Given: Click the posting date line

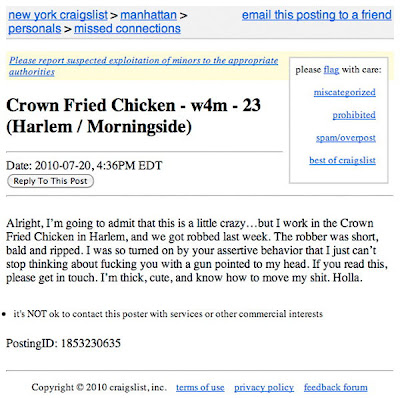Looking at the screenshot, I should (84, 166).
